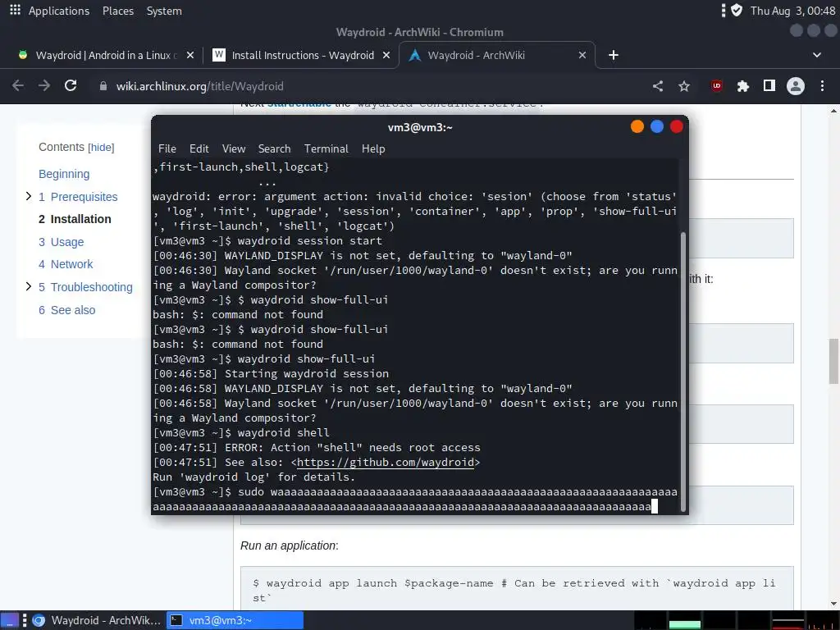Click the page vertical scrollbar thumb
This screenshot has width=840, height=630.
[x=833, y=361]
